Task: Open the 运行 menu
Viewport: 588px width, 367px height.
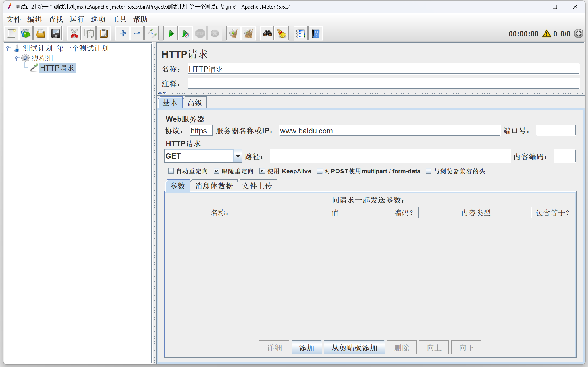Action: click(x=77, y=19)
